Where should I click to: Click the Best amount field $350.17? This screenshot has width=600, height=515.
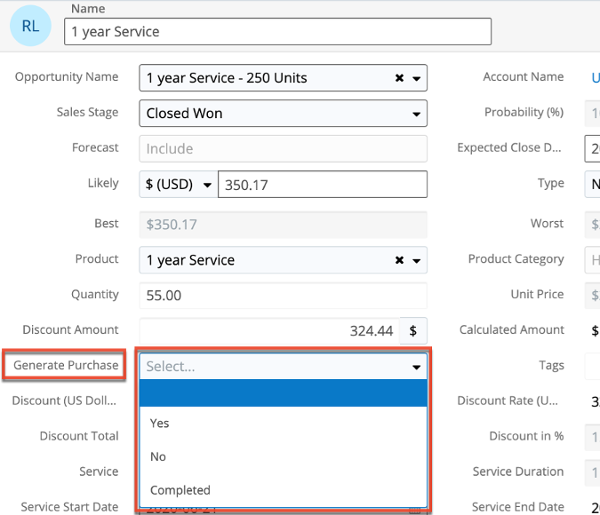point(283,224)
